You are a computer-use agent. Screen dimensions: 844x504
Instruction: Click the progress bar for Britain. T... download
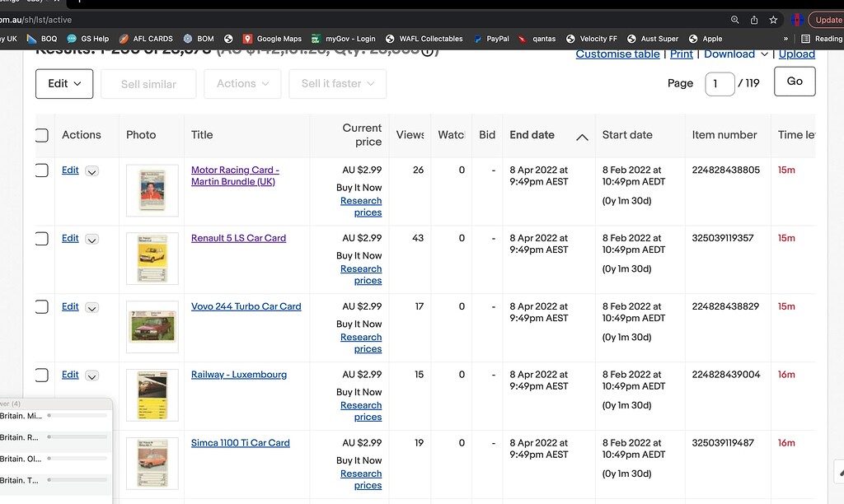[x=77, y=480]
